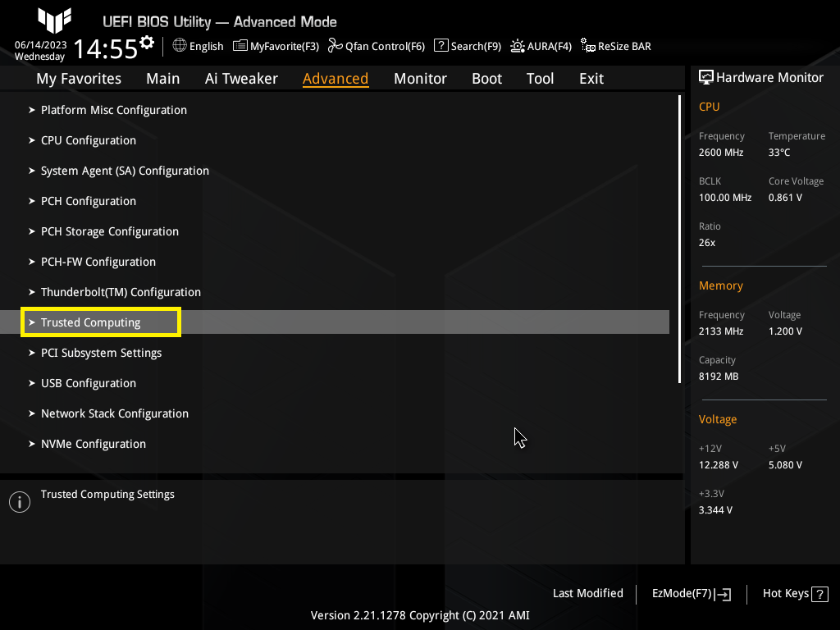
Task: Click +5V value 5.080 V
Action: [785, 465]
